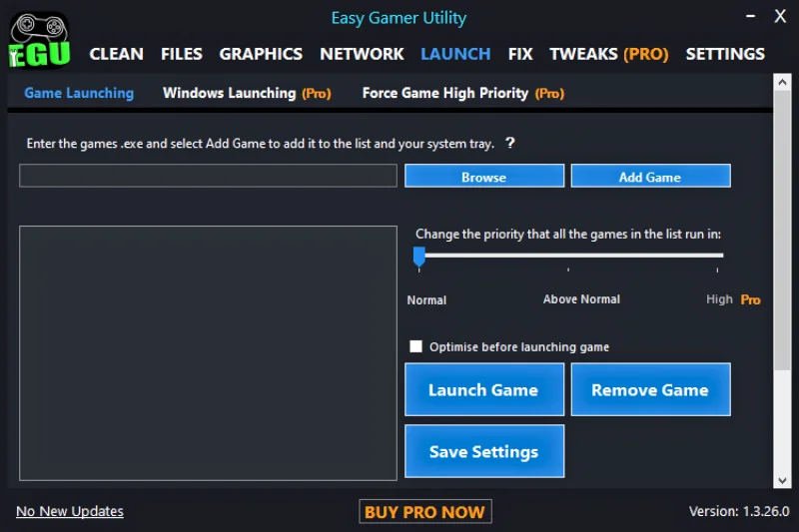
Task: Switch to the GRAPHICS section
Action: pyautogui.click(x=261, y=54)
